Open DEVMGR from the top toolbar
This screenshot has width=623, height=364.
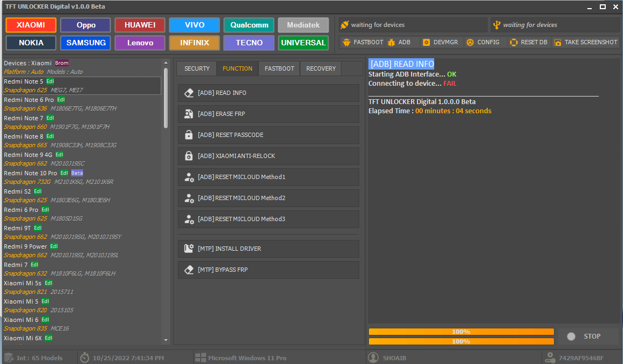pos(440,42)
